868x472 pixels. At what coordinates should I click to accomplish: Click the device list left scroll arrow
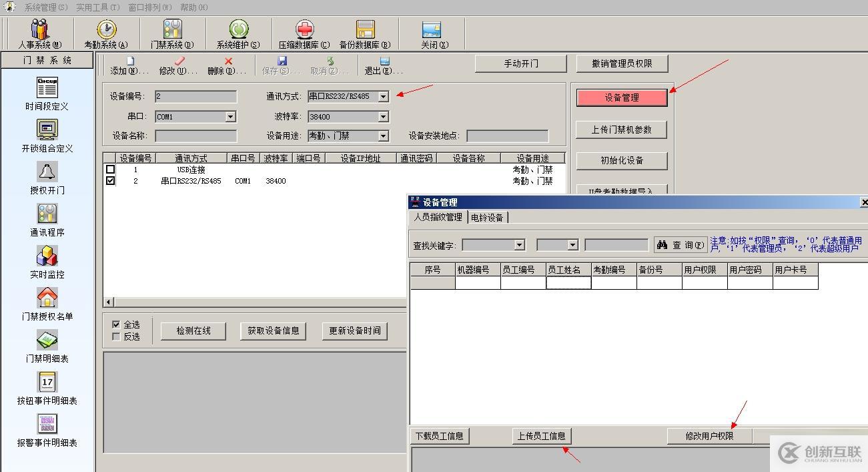108,302
